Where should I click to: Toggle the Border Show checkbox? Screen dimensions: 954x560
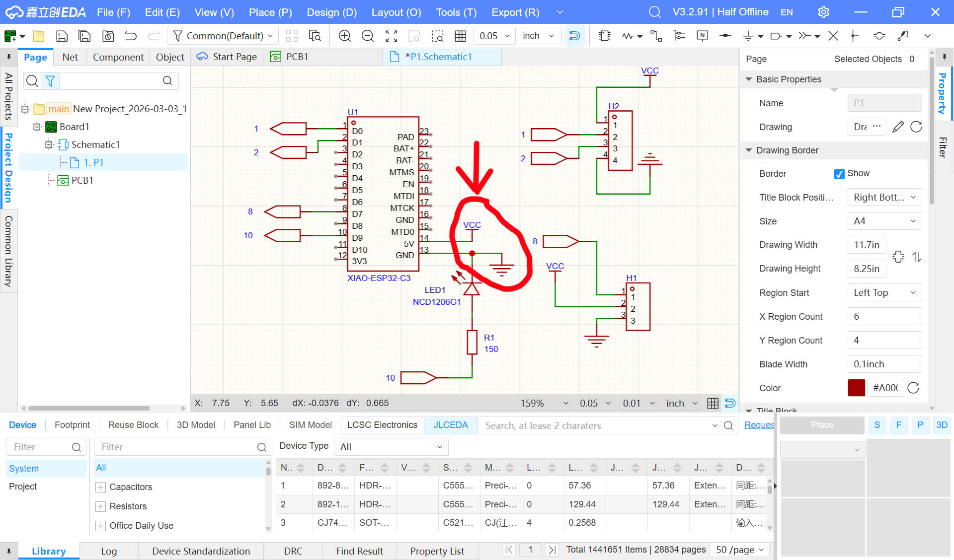839,174
